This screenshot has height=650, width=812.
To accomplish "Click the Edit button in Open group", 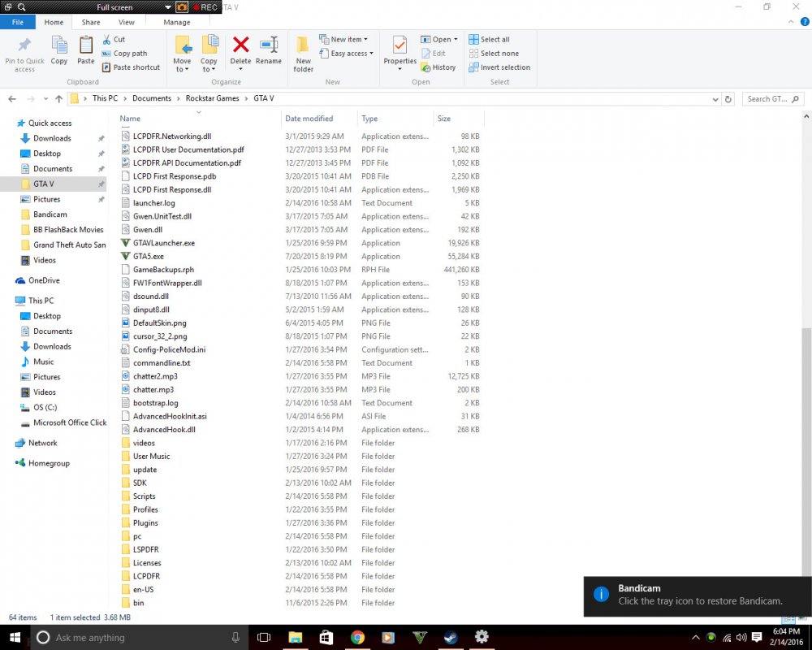I will pos(434,54).
